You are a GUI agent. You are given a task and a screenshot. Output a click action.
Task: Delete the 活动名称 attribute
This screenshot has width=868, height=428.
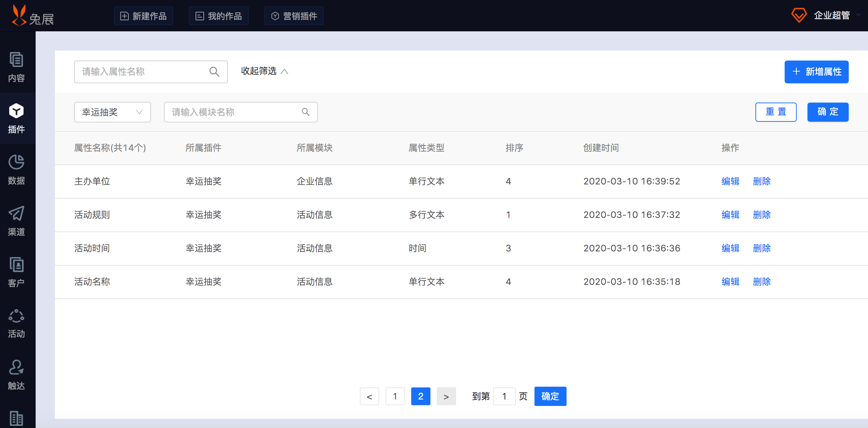(x=762, y=282)
